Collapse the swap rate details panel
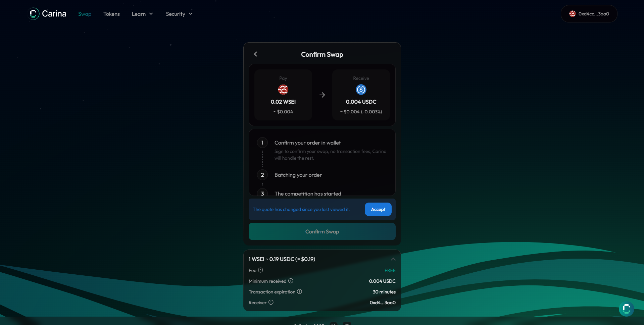Viewport: 644px width, 325px height. 393,259
